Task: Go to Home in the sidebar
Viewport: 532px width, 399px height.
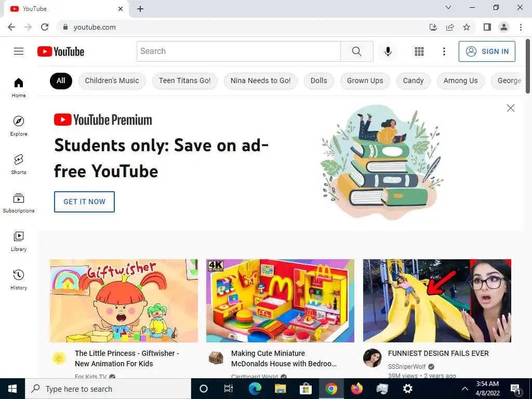Action: click(19, 87)
